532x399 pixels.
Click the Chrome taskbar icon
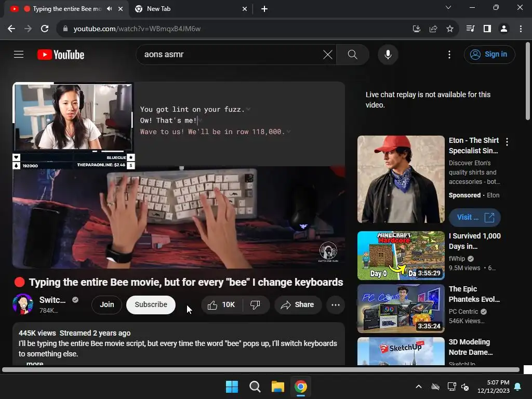tap(301, 387)
